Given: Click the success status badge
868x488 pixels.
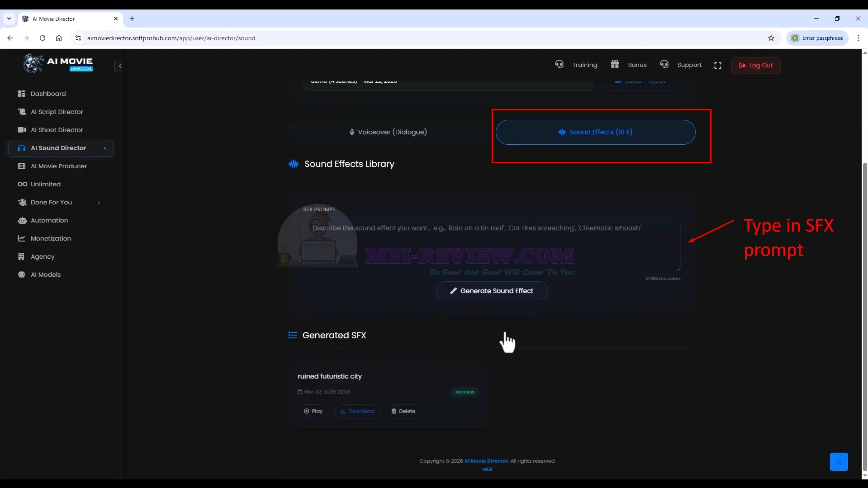Looking at the screenshot, I should click(x=465, y=392).
